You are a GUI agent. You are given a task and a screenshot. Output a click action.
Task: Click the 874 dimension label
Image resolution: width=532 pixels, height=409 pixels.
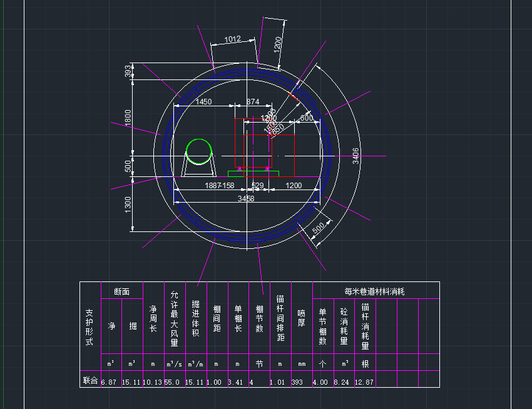[252, 101]
